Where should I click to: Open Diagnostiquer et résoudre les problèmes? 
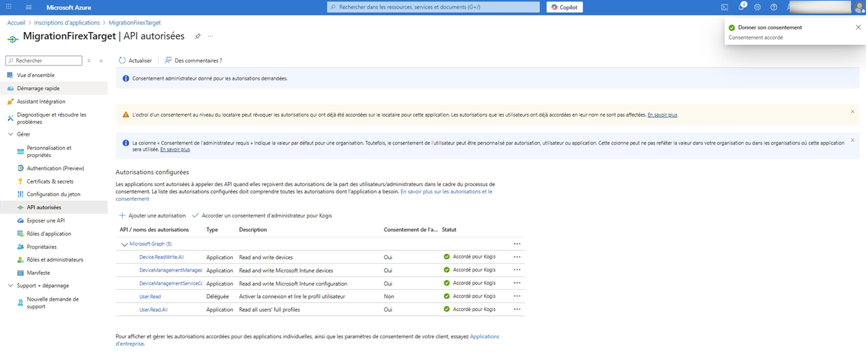click(51, 118)
